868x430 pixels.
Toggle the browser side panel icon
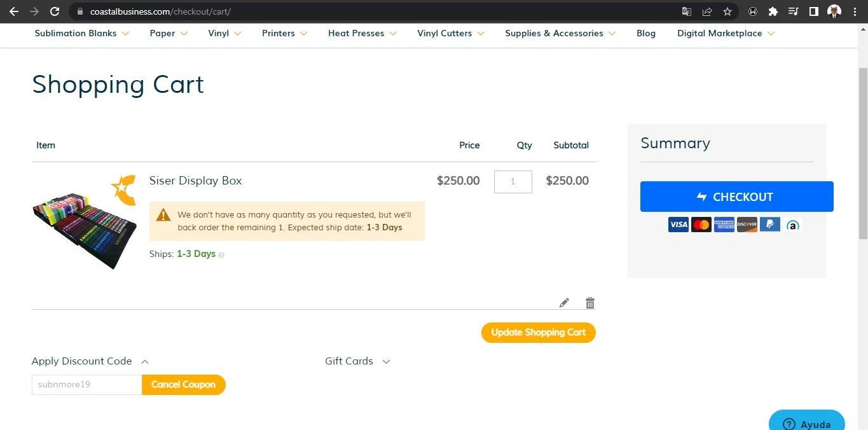click(x=813, y=11)
